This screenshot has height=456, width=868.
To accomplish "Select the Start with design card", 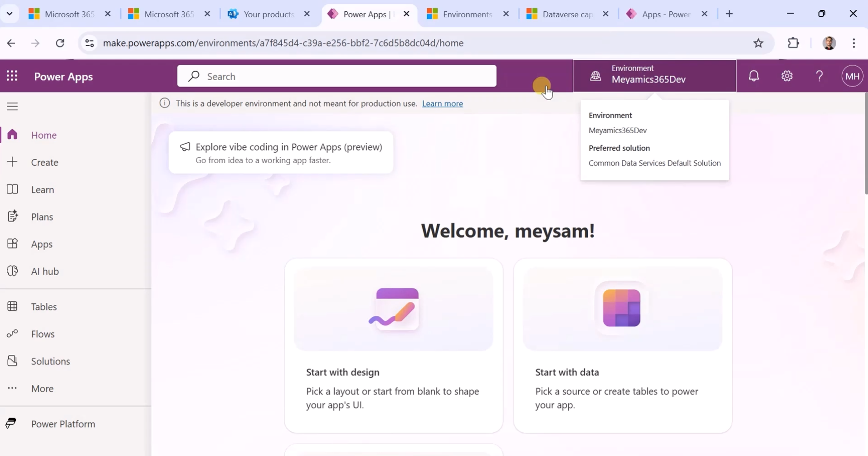I will tap(394, 346).
